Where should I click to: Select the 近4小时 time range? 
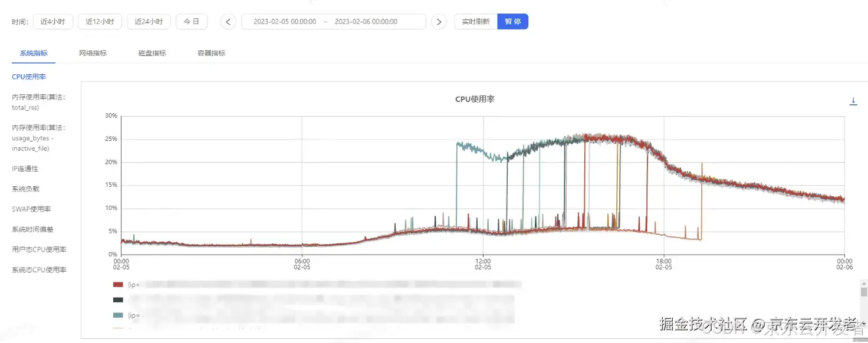(53, 22)
